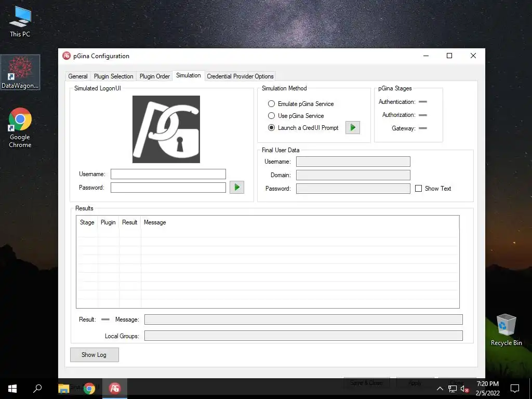The width and height of the screenshot is (532, 399).
Task: Close the pGina Configuration window
Action: click(473, 56)
